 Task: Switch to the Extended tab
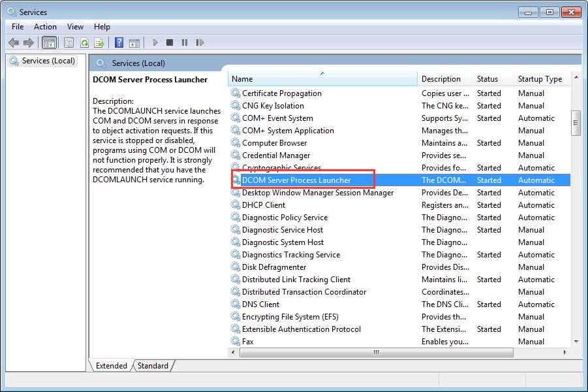point(112,366)
